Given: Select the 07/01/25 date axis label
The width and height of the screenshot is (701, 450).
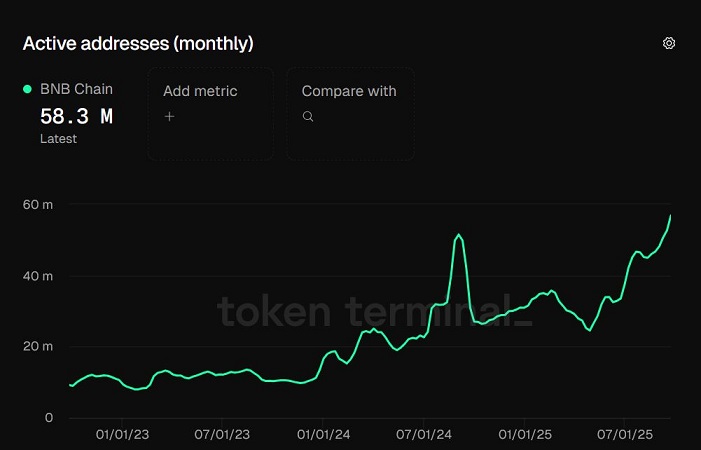Looking at the screenshot, I should click(x=624, y=436).
